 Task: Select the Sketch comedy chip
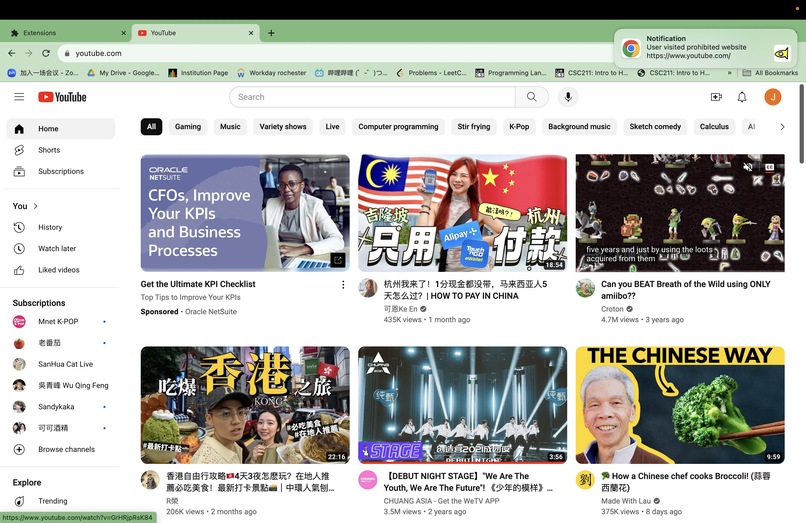point(655,127)
